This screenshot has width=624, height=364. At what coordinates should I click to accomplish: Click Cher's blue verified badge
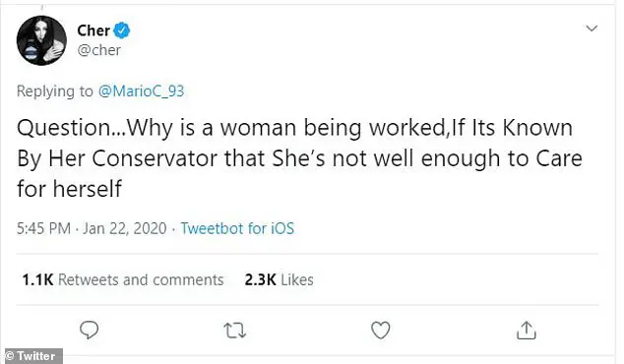click(122, 30)
